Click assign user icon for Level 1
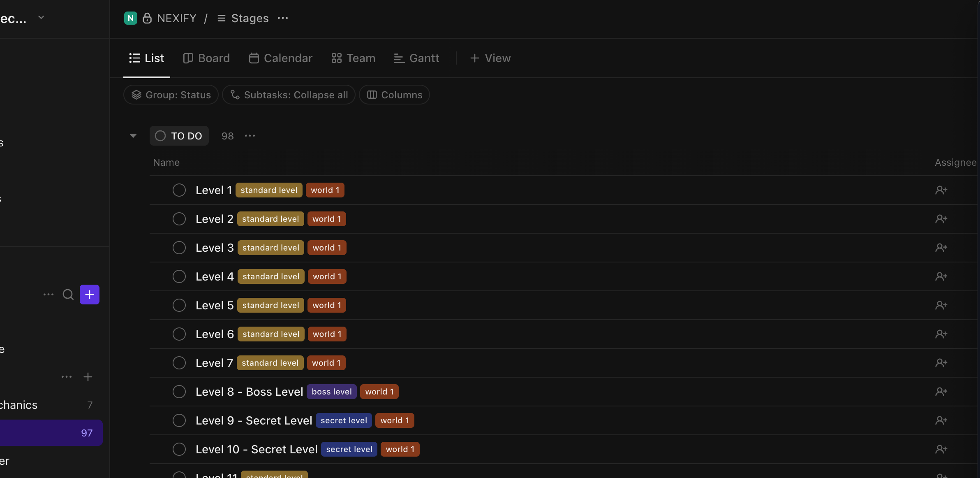 [941, 190]
